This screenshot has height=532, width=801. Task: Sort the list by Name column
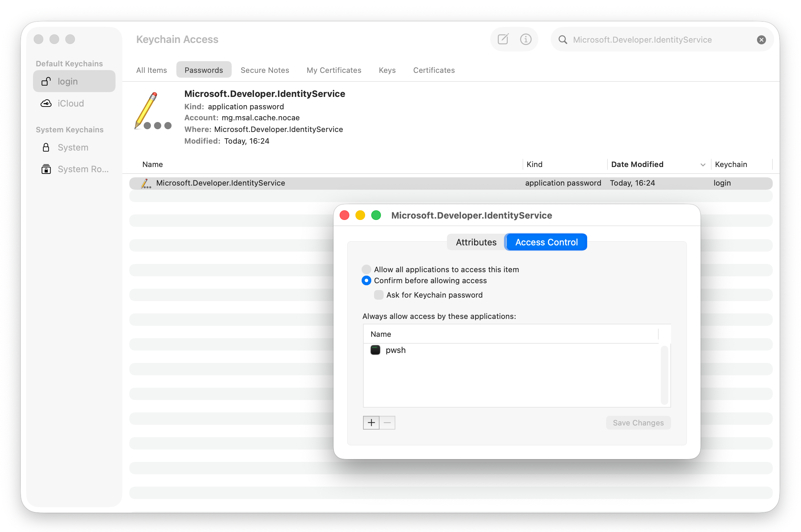pyautogui.click(x=153, y=164)
